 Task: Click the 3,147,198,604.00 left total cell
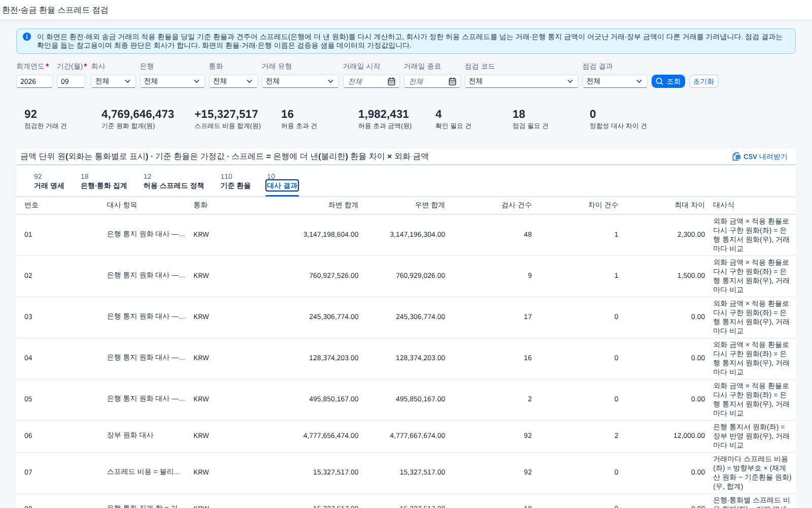tap(331, 235)
